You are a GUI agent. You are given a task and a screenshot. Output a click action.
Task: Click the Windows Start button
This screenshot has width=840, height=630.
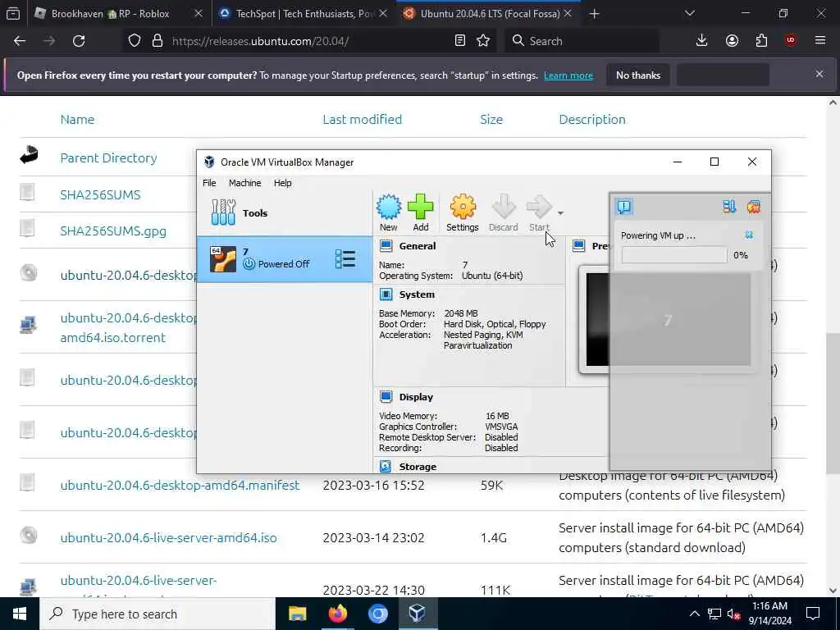pos(20,614)
